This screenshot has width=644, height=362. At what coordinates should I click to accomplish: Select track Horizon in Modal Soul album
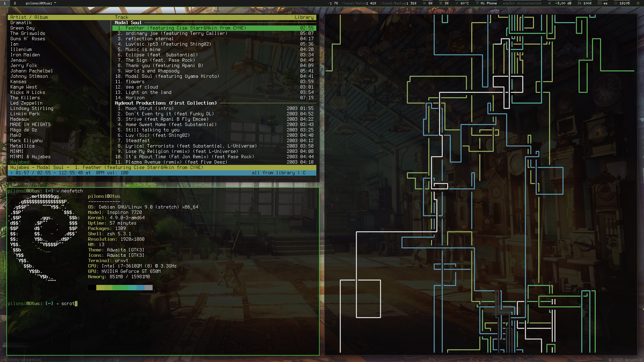coord(135,98)
